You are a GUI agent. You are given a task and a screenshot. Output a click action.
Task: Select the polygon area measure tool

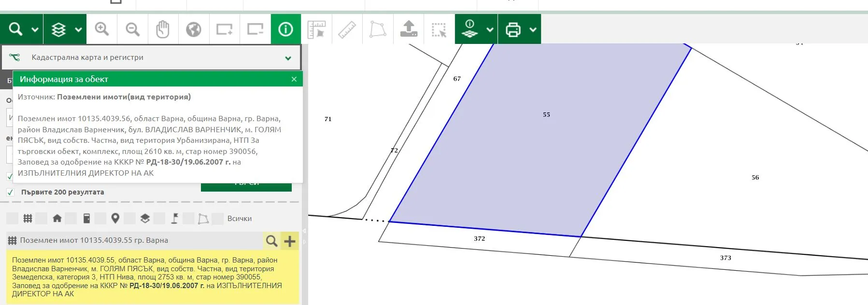(x=378, y=29)
